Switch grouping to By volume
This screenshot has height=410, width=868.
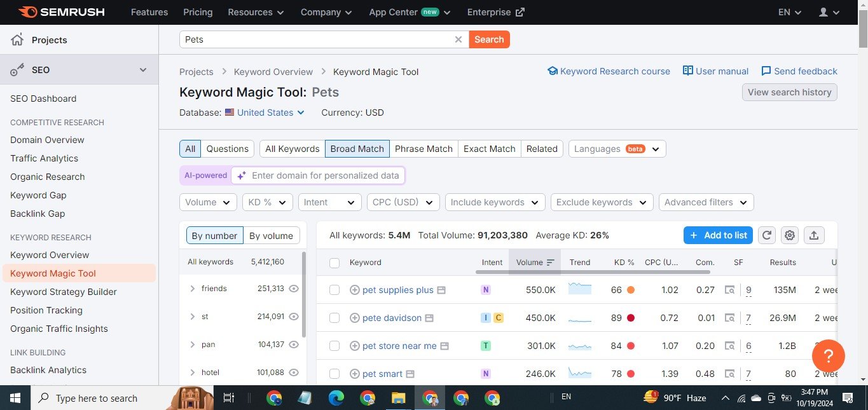(x=271, y=235)
